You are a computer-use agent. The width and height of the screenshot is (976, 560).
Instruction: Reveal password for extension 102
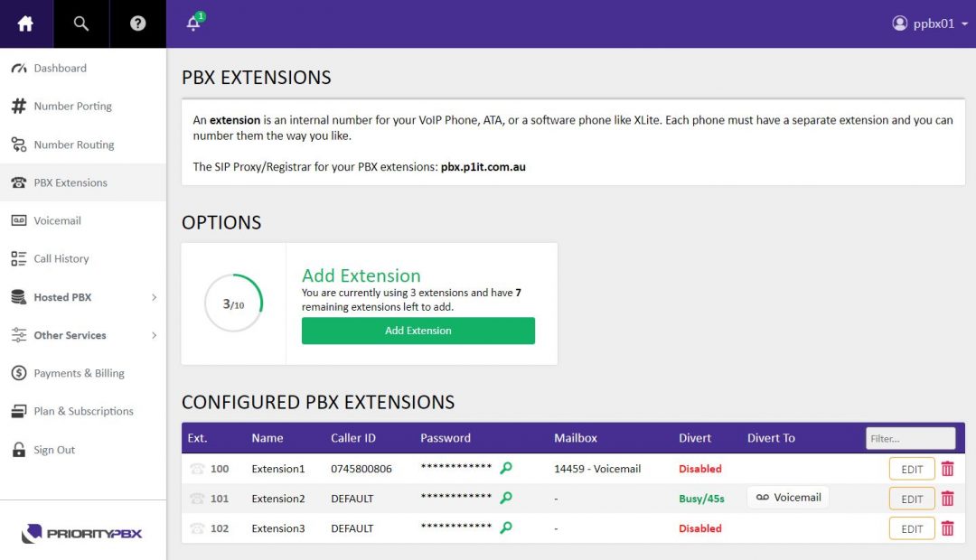(x=506, y=527)
